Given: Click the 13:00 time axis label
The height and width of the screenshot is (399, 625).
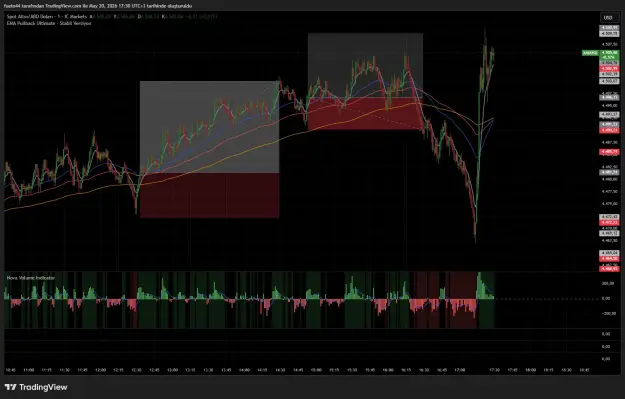Looking at the screenshot, I should click(172, 370).
